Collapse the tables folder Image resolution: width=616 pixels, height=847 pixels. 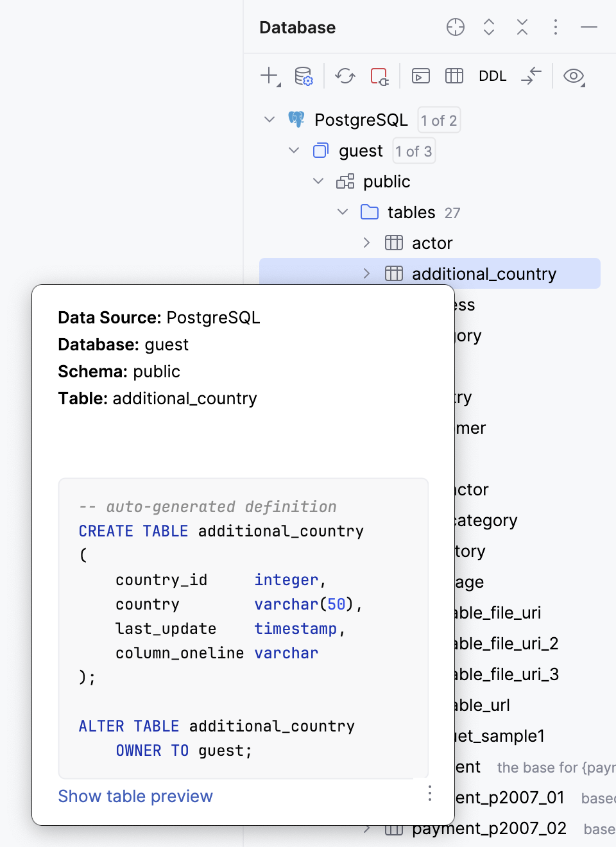coord(342,212)
